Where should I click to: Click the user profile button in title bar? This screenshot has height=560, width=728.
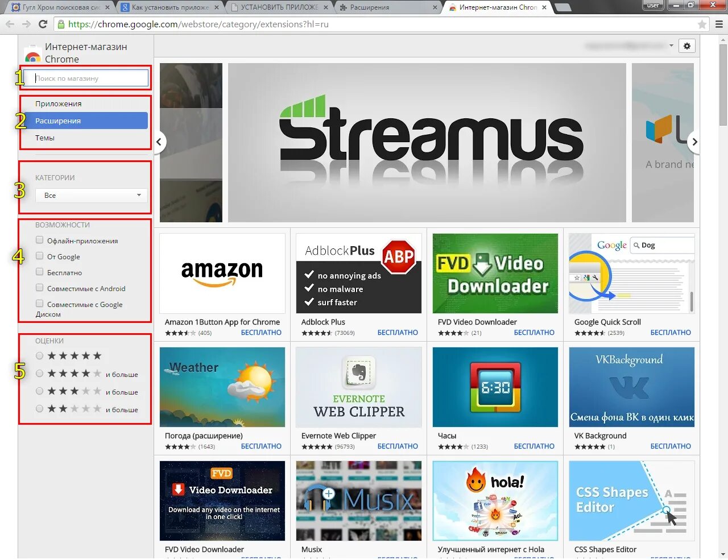pyautogui.click(x=653, y=5)
